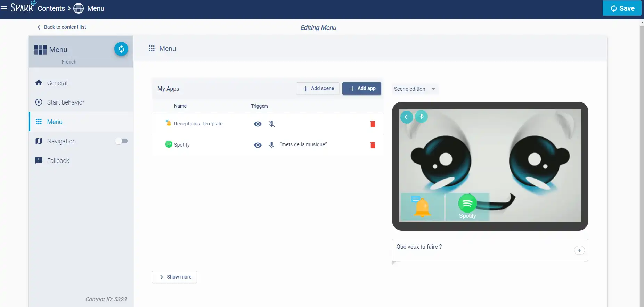Delete the Spotify app row
Viewport: 644px width, 307px height.
[373, 145]
